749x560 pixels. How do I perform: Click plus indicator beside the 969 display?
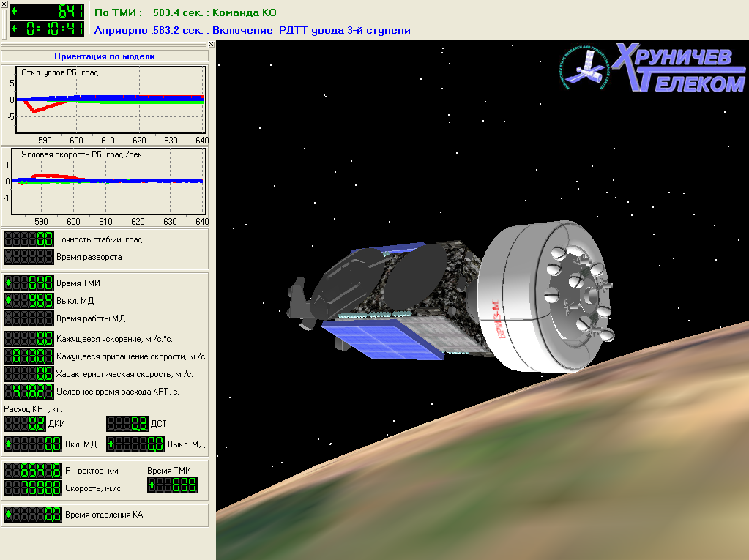(x=8, y=300)
